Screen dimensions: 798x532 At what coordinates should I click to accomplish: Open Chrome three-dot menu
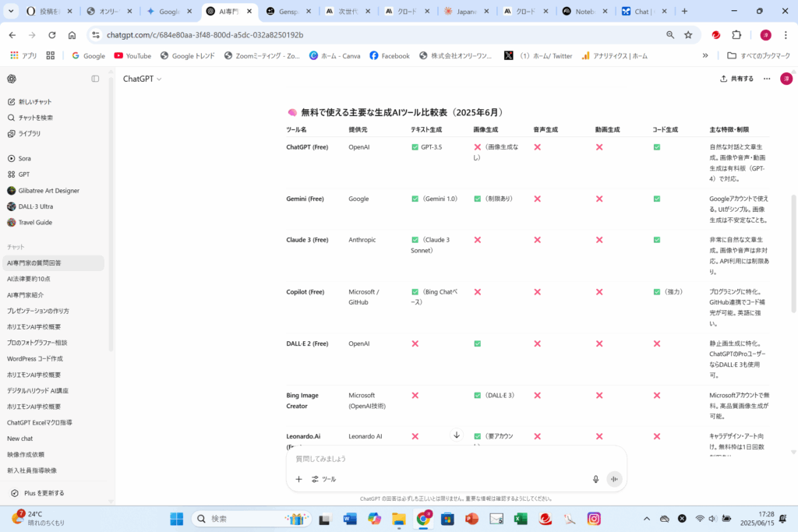786,35
